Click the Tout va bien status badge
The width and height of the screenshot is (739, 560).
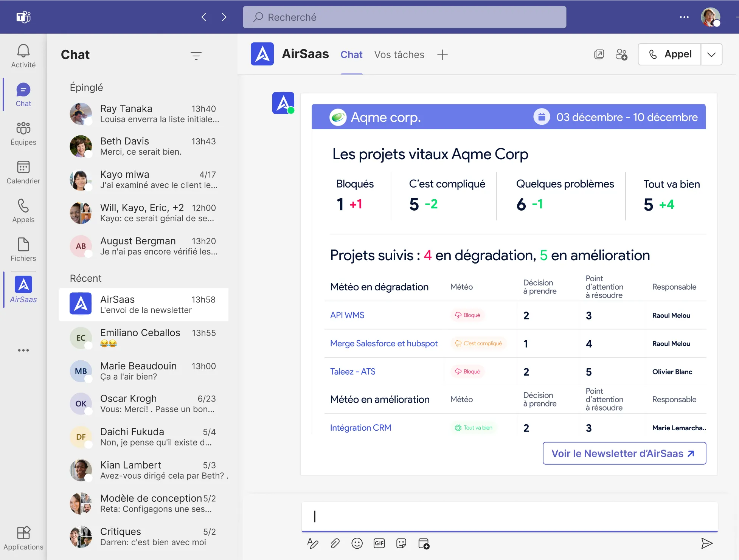[x=474, y=428]
